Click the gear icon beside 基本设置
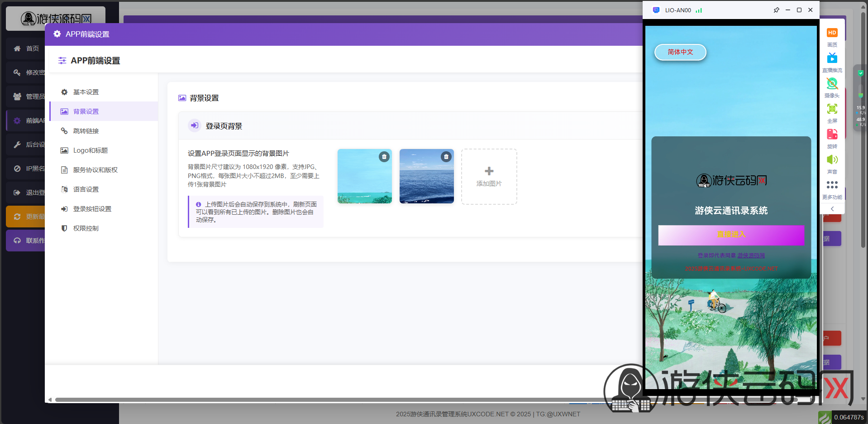Screen dimensions: 868x424 64,92
